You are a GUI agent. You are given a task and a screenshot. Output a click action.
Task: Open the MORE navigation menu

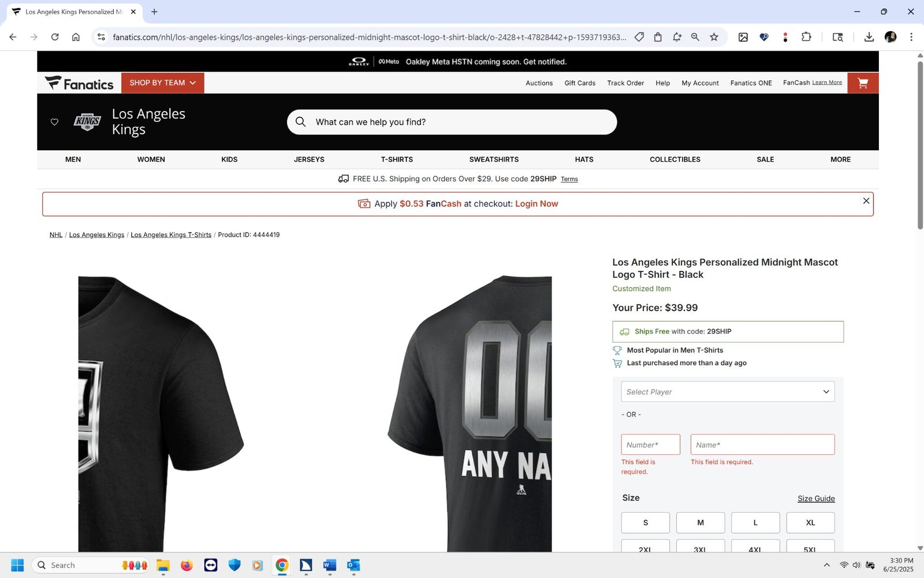pos(840,160)
